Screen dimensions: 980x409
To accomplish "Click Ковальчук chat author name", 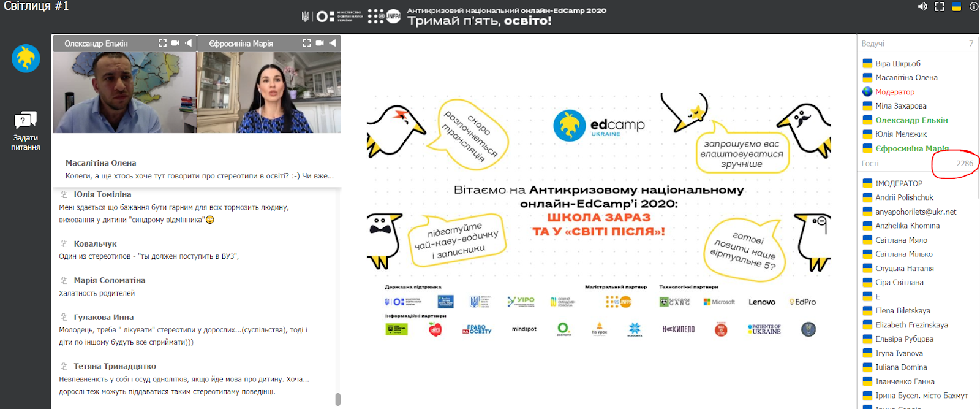I will pyautogui.click(x=95, y=243).
